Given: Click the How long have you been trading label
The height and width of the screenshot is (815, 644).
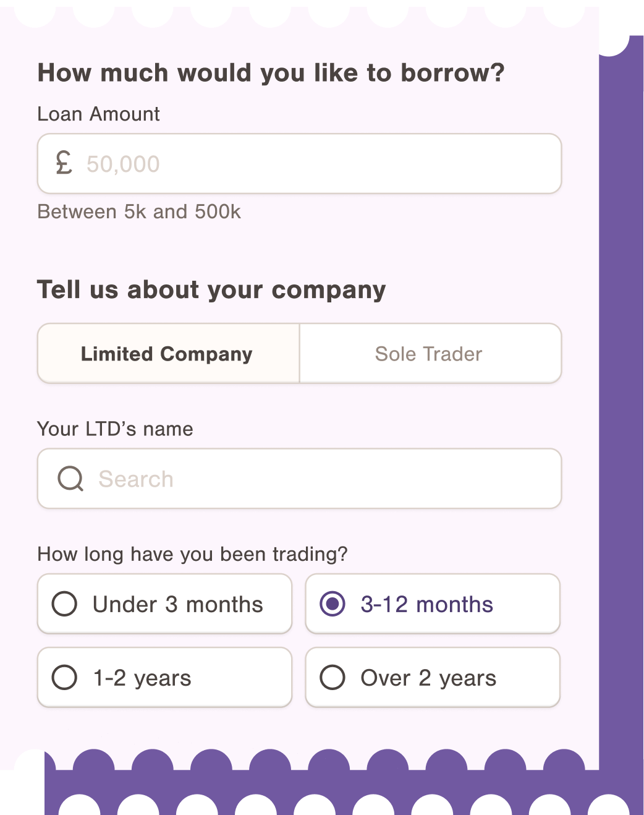Looking at the screenshot, I should pyautogui.click(x=193, y=555).
